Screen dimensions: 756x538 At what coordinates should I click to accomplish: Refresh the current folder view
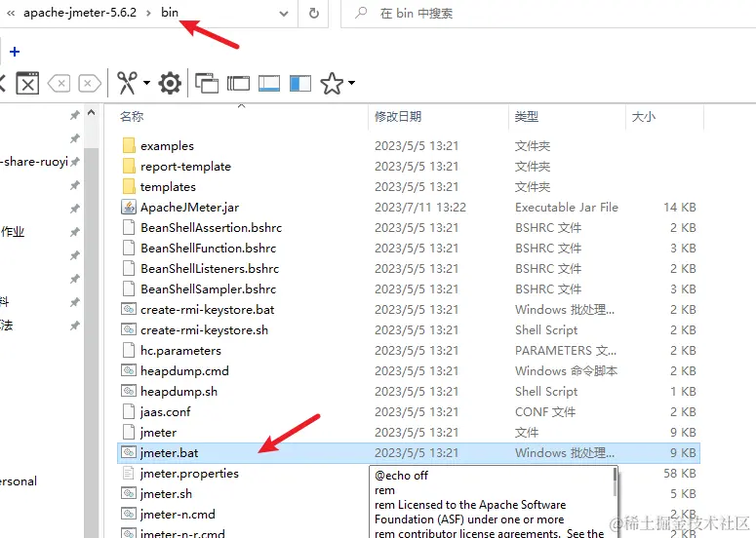point(314,14)
